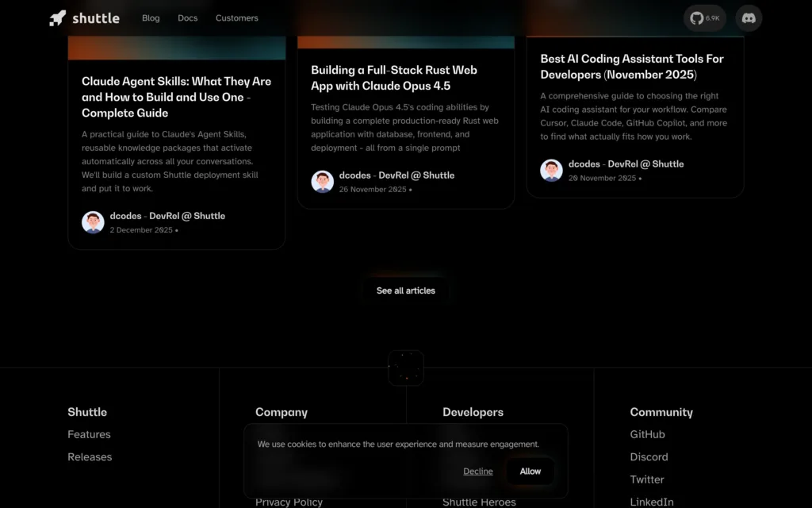
Task: Click author avatar on Claude Agent Skills card
Action: 94,222
